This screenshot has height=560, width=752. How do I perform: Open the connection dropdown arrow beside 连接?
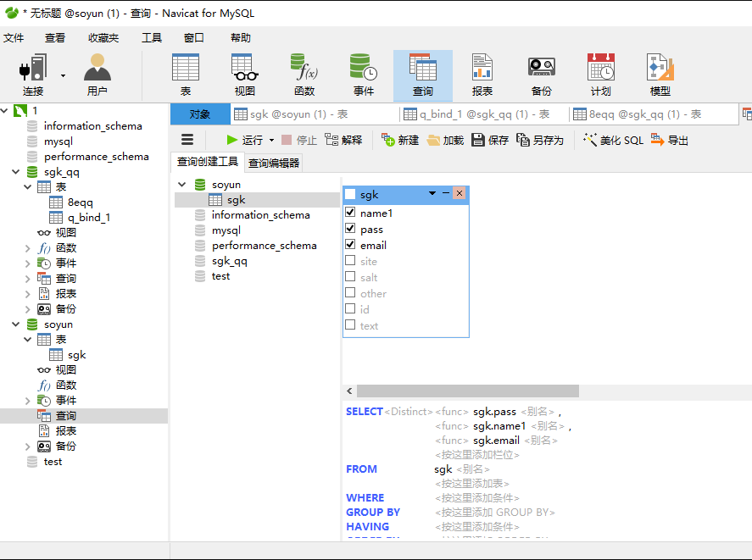(x=63, y=75)
